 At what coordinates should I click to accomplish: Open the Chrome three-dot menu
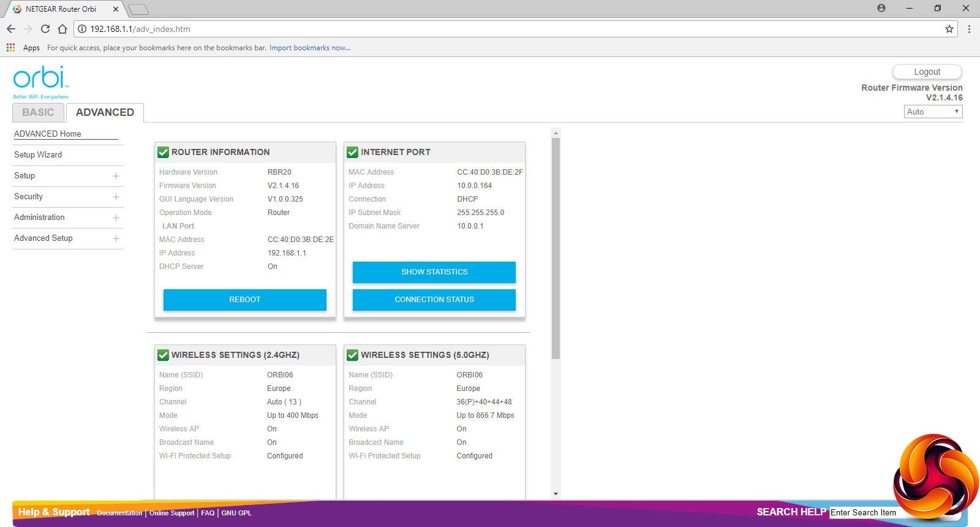pos(969,29)
